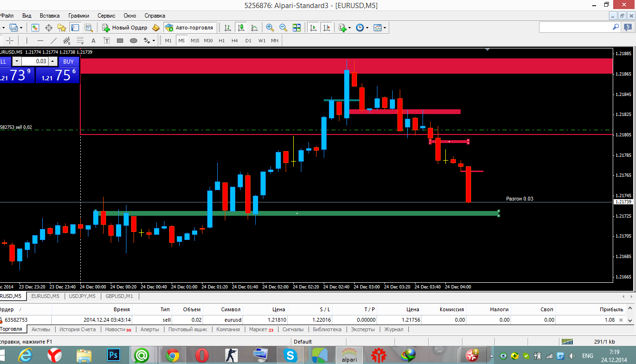Open the Profiles toolbar icon
The image size is (636, 364).
(x=13, y=28)
